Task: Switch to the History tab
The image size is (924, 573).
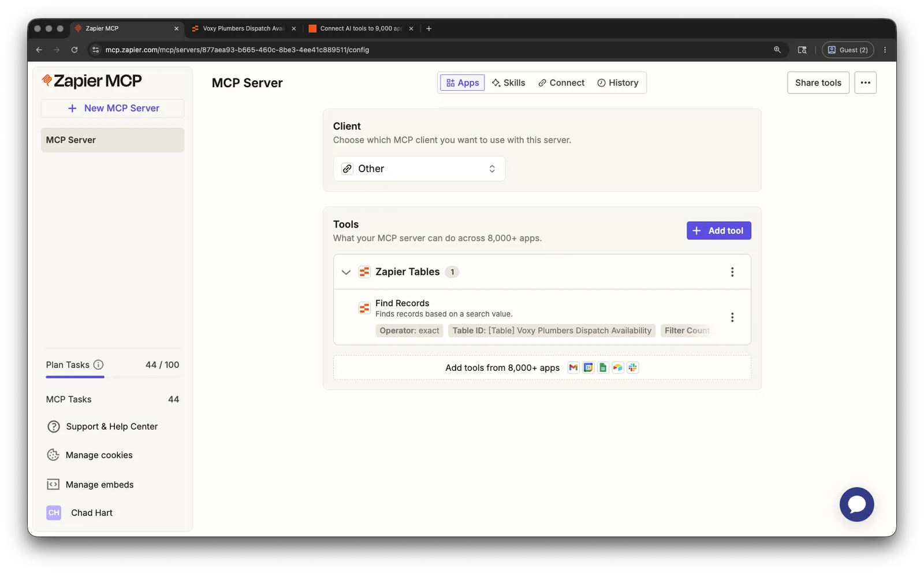Action: point(618,83)
